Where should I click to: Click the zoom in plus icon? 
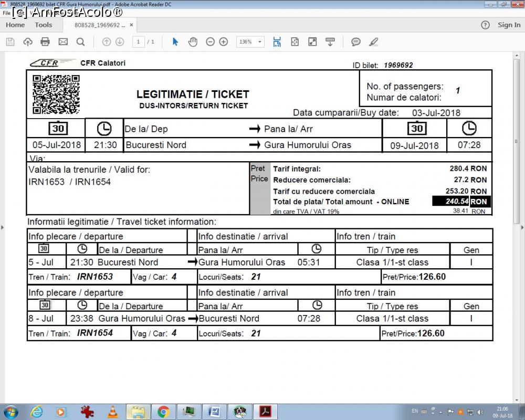click(224, 42)
